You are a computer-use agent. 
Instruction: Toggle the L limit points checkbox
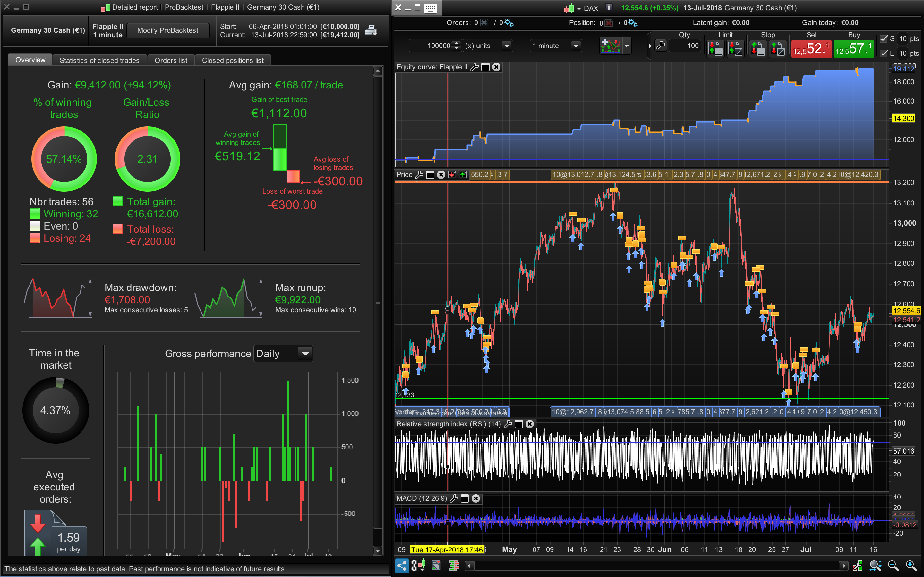pos(884,53)
